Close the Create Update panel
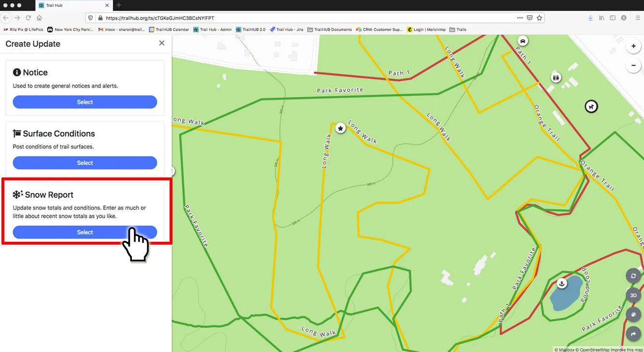644x352 pixels. point(161,43)
